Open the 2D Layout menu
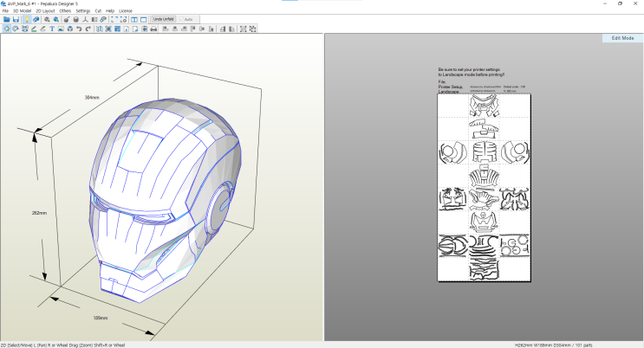This screenshot has height=348, width=644. pyautogui.click(x=45, y=10)
